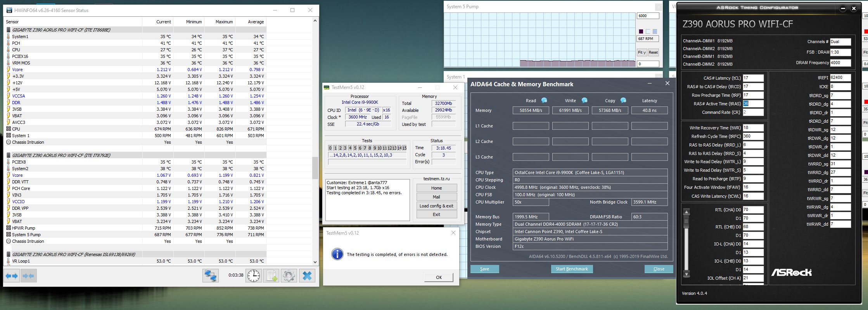Screen dimensions: 868x310
Task: Click the HWiNFO sensor list scroll-up arrow
Action: [x=315, y=21]
